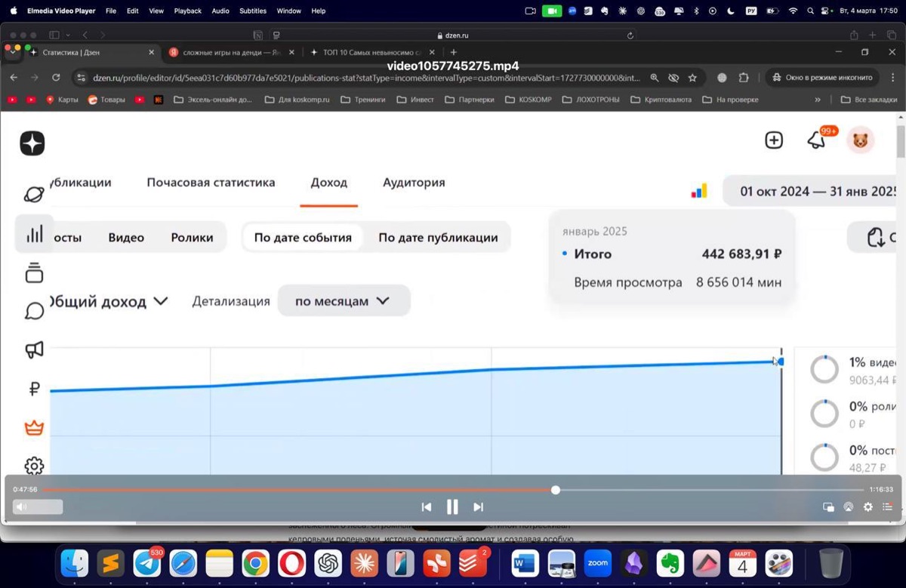
Task: Reload the page in Chrome
Action: point(56,78)
